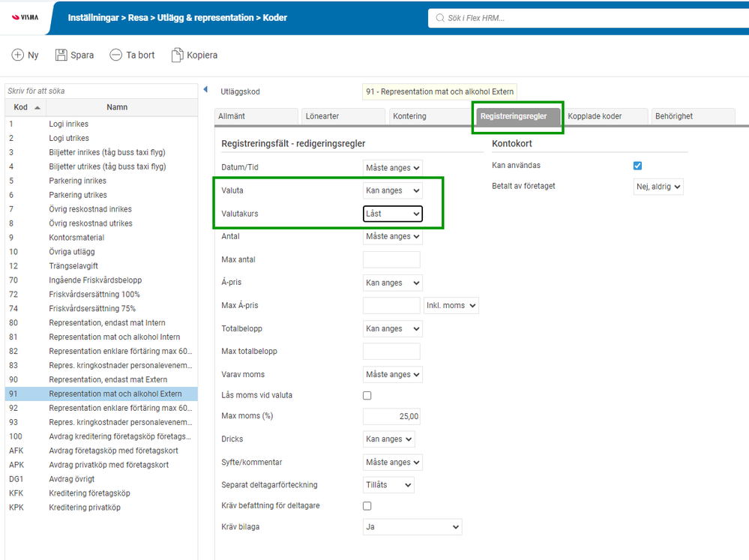Viewport: 749px width, 560px height.
Task: Select row 72 Friskvårdsersättning 100%
Action: click(101, 295)
